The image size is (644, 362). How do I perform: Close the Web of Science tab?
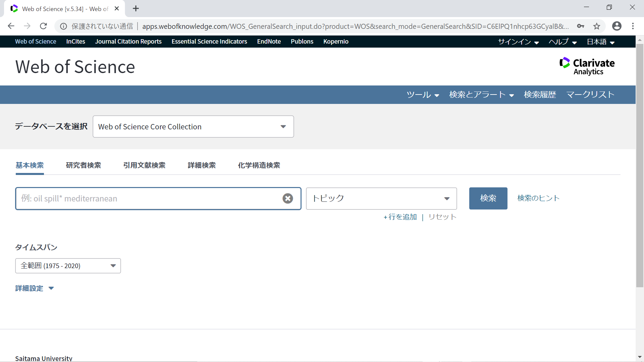(x=117, y=9)
